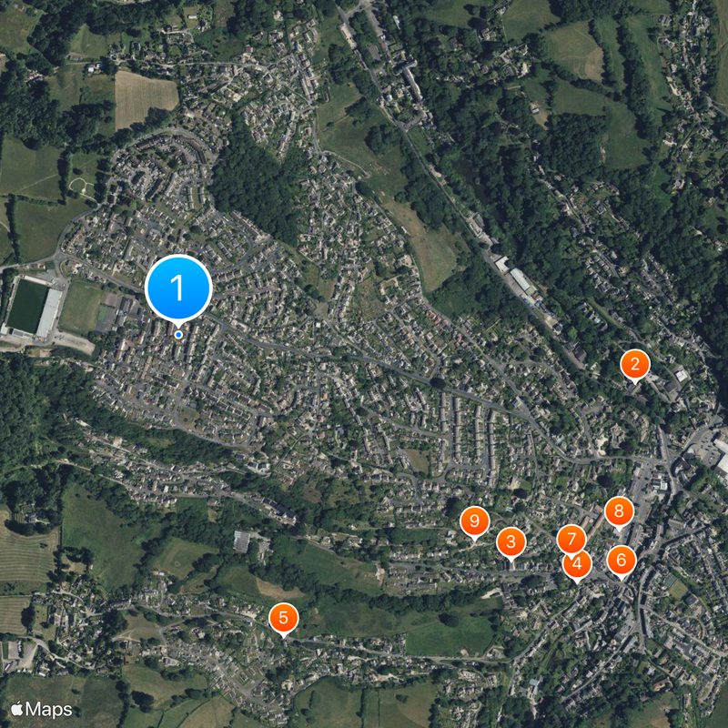Image resolution: width=728 pixels, height=728 pixels.
Task: Tap the small blue location dot
Action: [x=178, y=335]
